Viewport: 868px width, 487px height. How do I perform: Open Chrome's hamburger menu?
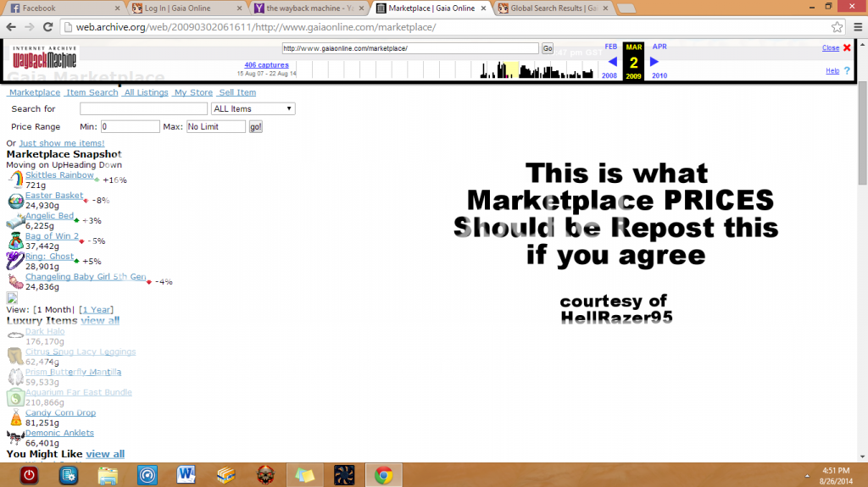pos(856,26)
